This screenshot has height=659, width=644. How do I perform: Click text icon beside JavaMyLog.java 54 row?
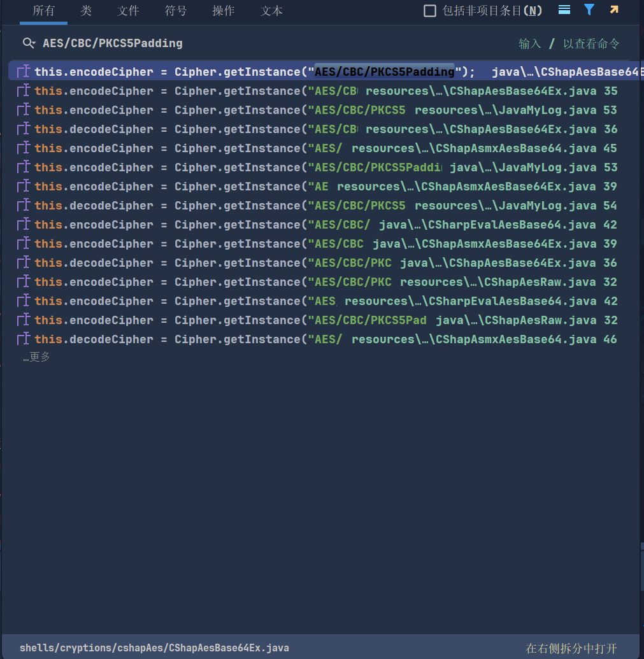[x=24, y=205]
